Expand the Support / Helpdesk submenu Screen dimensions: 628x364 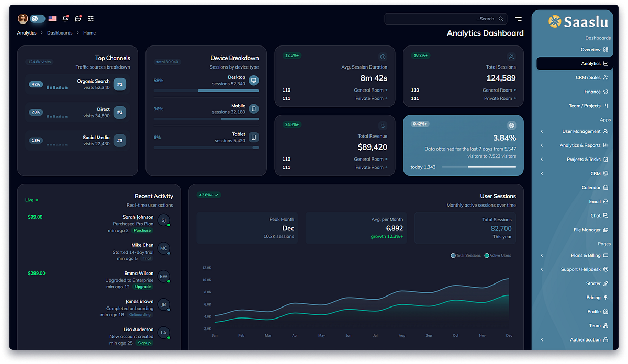(574, 269)
